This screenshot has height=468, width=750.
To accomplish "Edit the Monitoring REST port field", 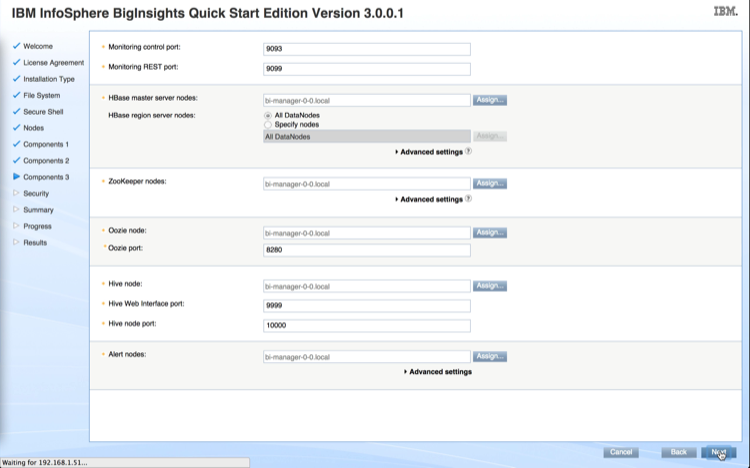I will point(367,69).
